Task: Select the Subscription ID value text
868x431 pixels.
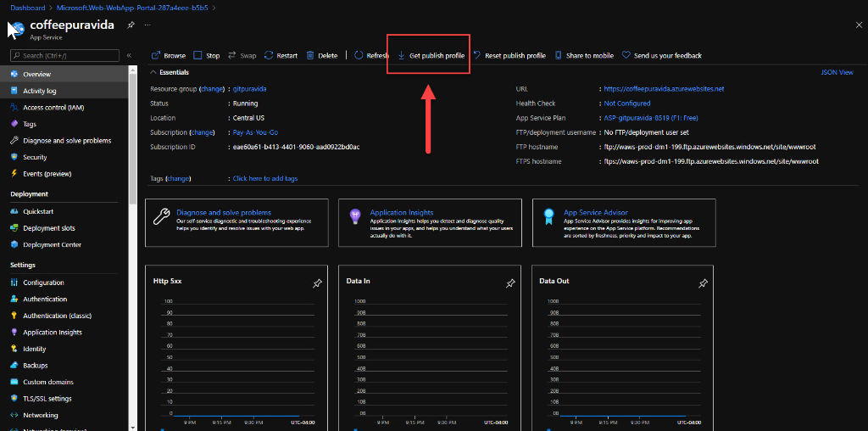Action: 297,148
